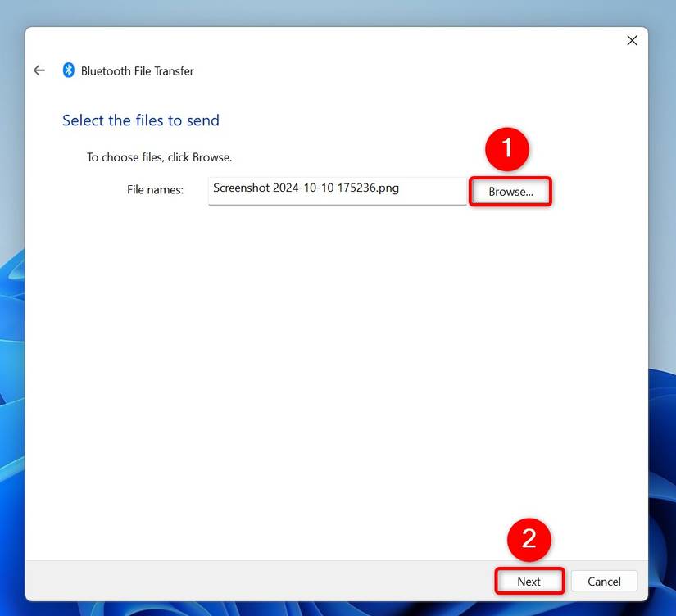This screenshot has width=676, height=616.
Task: Close the Bluetooth File Transfer window
Action: (632, 39)
